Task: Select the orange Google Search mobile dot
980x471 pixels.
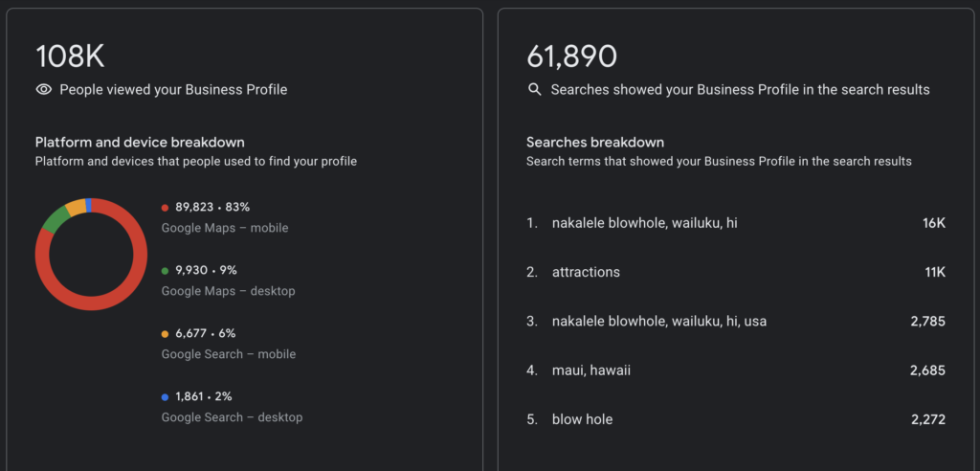Action: (x=165, y=334)
